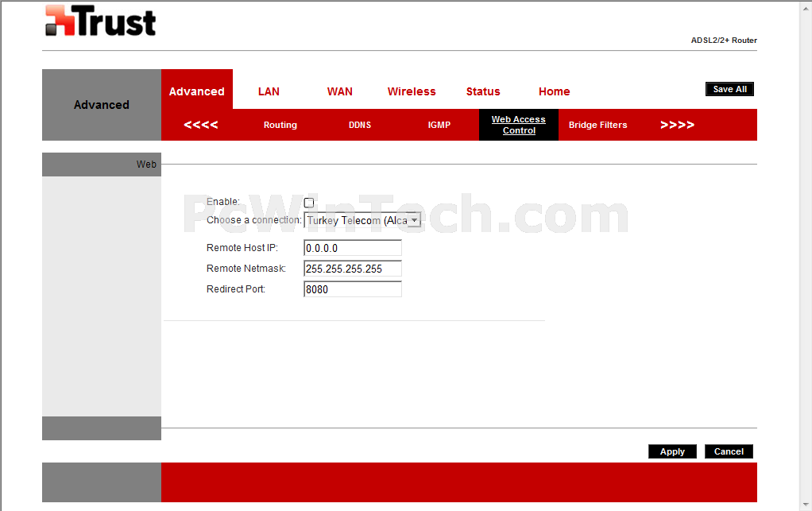The width and height of the screenshot is (812, 511).
Task: Click the Web sidebar label
Action: pyautogui.click(x=146, y=165)
